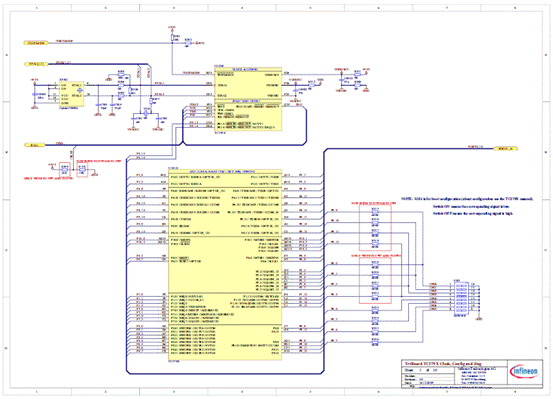Click the XTAL[1..2] bus port on left

pos(36,64)
